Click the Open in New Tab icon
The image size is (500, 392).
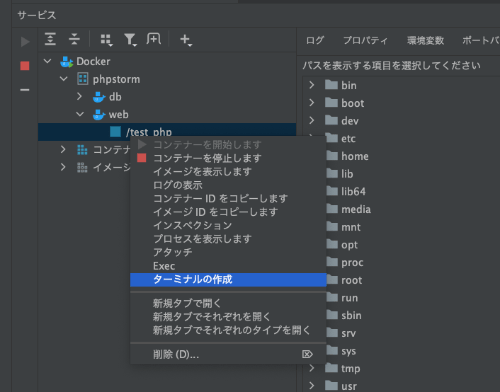point(154,39)
